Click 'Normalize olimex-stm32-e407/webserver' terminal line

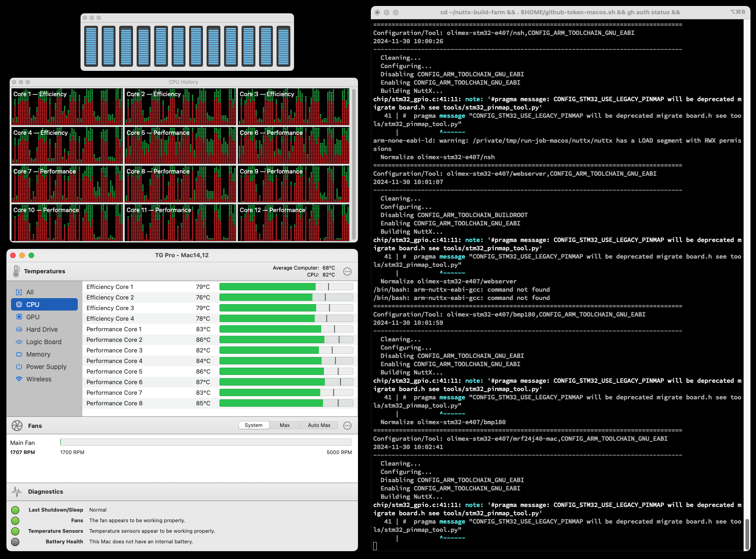click(448, 281)
